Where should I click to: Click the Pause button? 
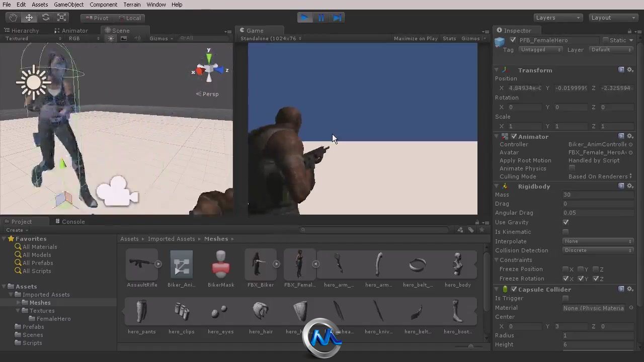click(321, 18)
